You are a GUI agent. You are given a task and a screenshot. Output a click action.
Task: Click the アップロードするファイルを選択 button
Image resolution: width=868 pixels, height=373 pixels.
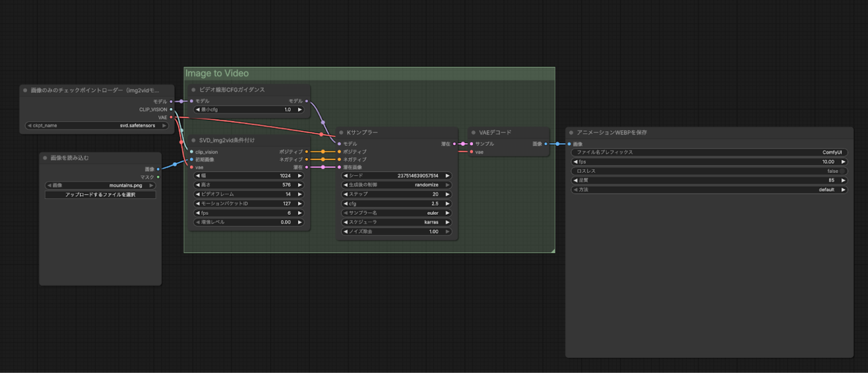[x=100, y=194]
